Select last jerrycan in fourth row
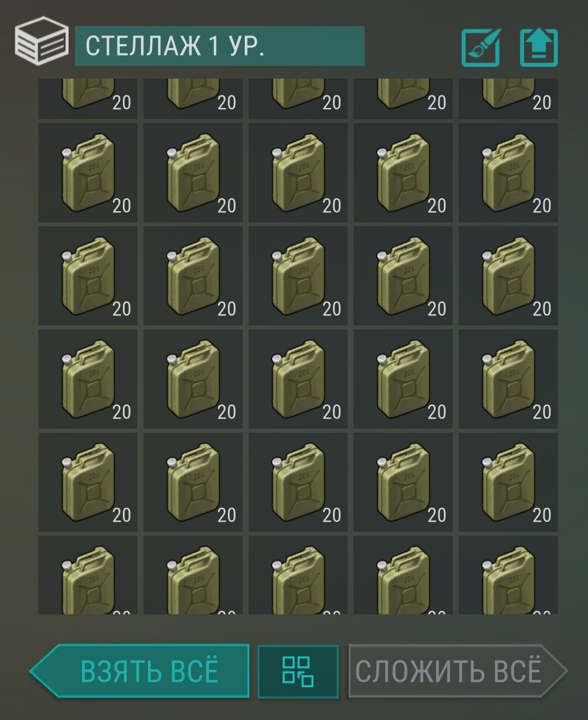The height and width of the screenshot is (720, 588). (508, 379)
